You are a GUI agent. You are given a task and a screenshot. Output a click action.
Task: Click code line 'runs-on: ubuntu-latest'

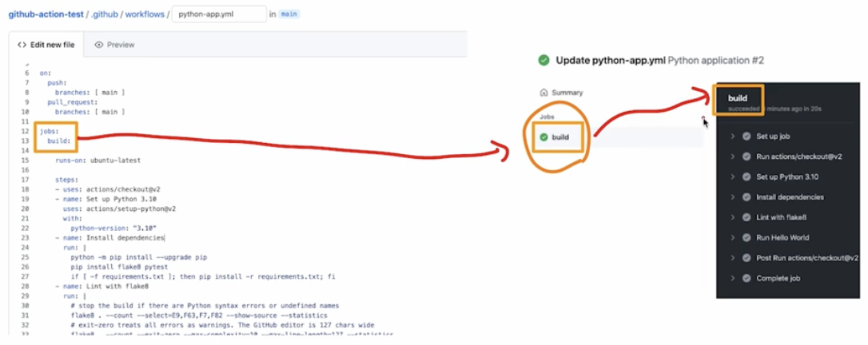click(98, 161)
